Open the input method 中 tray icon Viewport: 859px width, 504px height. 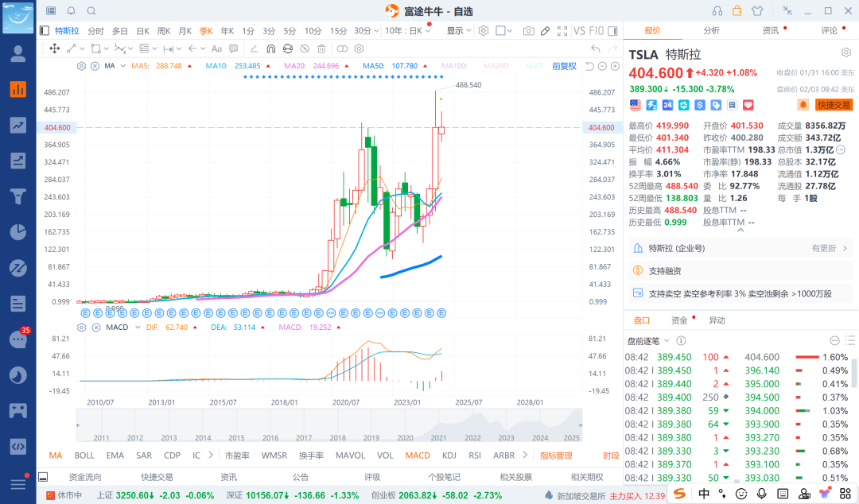(x=704, y=493)
